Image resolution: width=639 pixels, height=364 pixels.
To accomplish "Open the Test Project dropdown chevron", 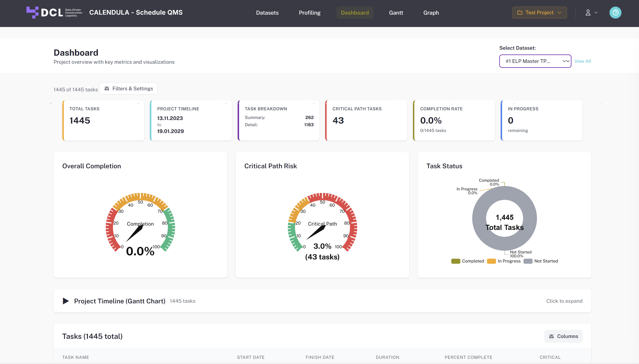I will click(x=560, y=13).
